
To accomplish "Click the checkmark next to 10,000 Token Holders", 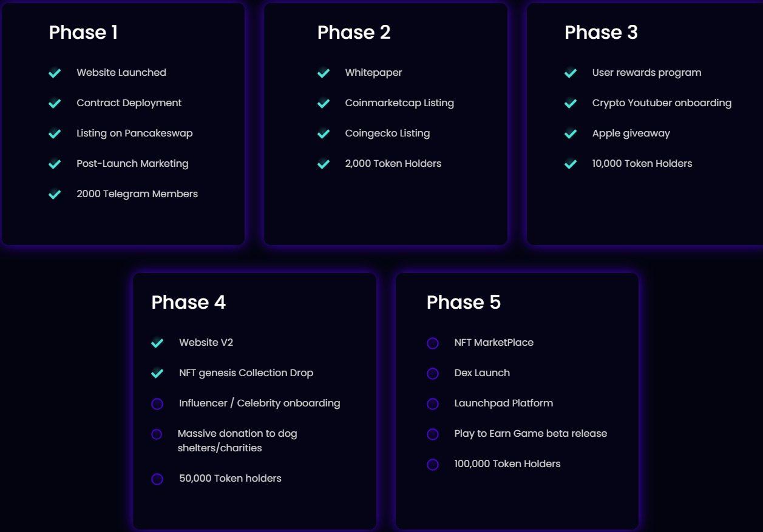I will tap(571, 164).
